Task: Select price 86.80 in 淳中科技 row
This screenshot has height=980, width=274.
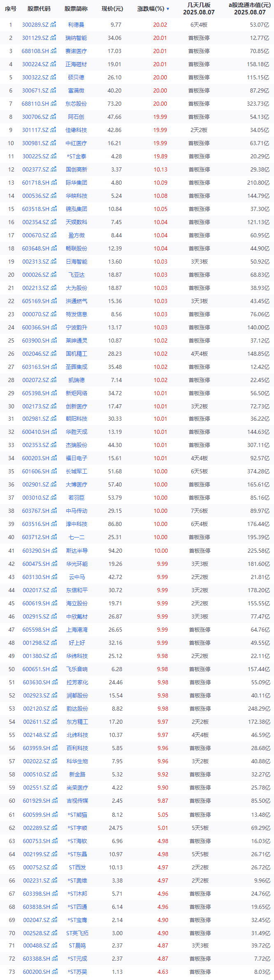Action: pos(115,524)
